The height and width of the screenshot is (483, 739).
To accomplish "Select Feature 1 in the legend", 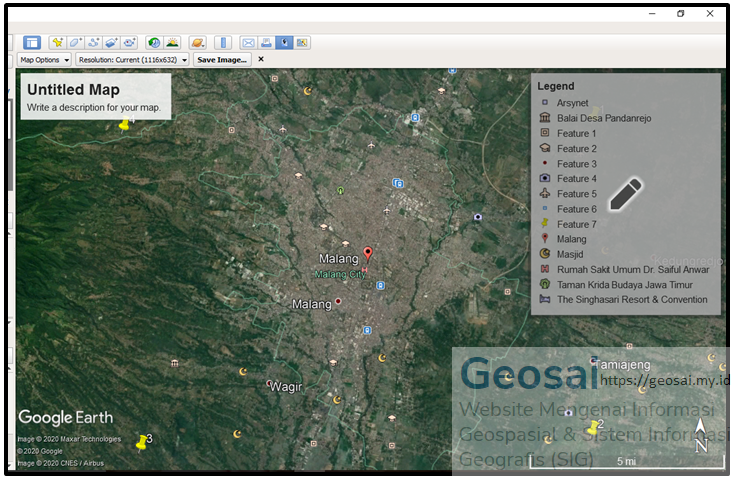I will [x=568, y=133].
